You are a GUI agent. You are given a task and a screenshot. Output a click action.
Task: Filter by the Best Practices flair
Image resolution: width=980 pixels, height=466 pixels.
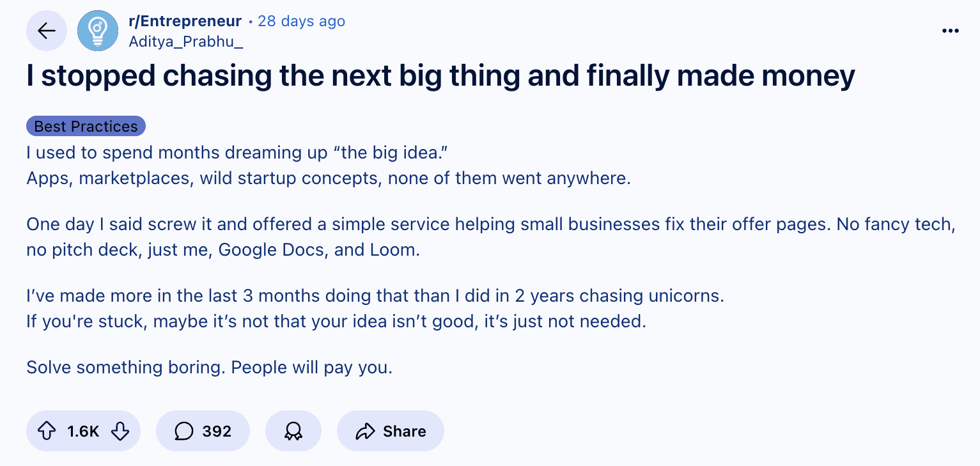[x=86, y=127]
